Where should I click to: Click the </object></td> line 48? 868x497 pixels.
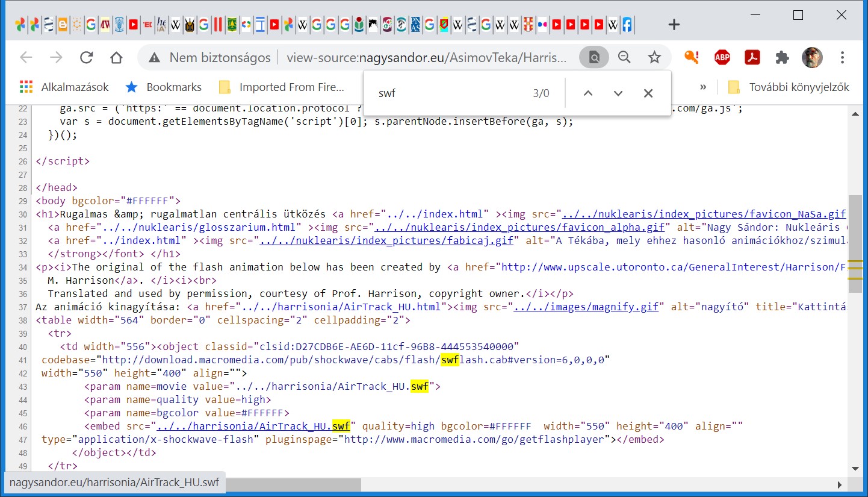[114, 452]
